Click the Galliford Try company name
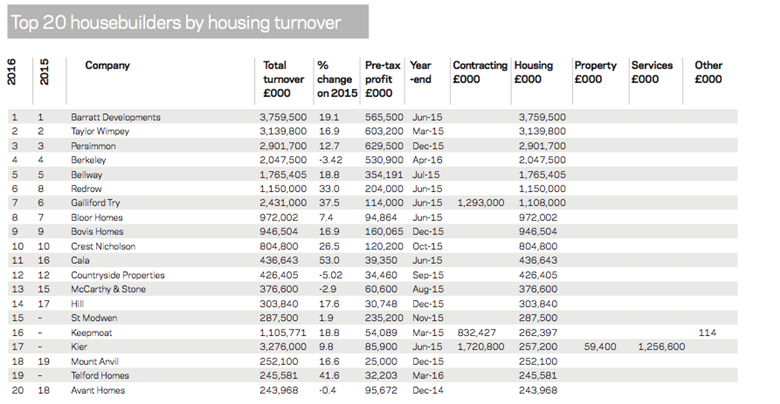Screen dimensions: 780x404 click(x=95, y=202)
